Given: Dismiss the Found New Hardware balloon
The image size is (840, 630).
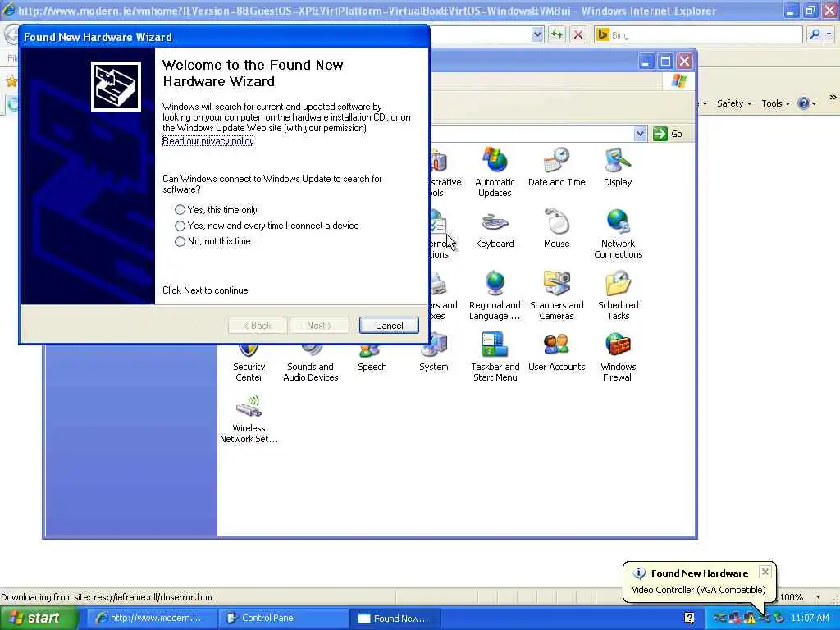Looking at the screenshot, I should coord(765,572).
